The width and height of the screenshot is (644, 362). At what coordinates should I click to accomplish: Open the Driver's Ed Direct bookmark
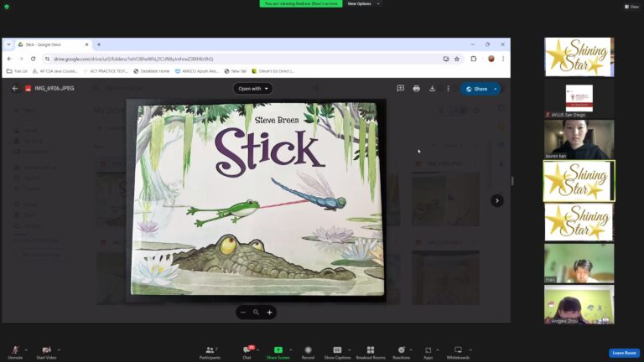pos(273,71)
